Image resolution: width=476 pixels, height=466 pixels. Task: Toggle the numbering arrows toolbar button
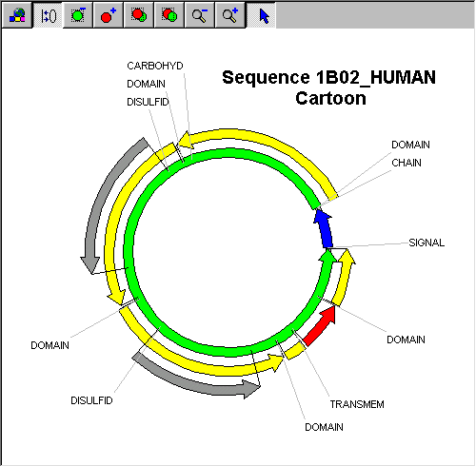point(48,15)
